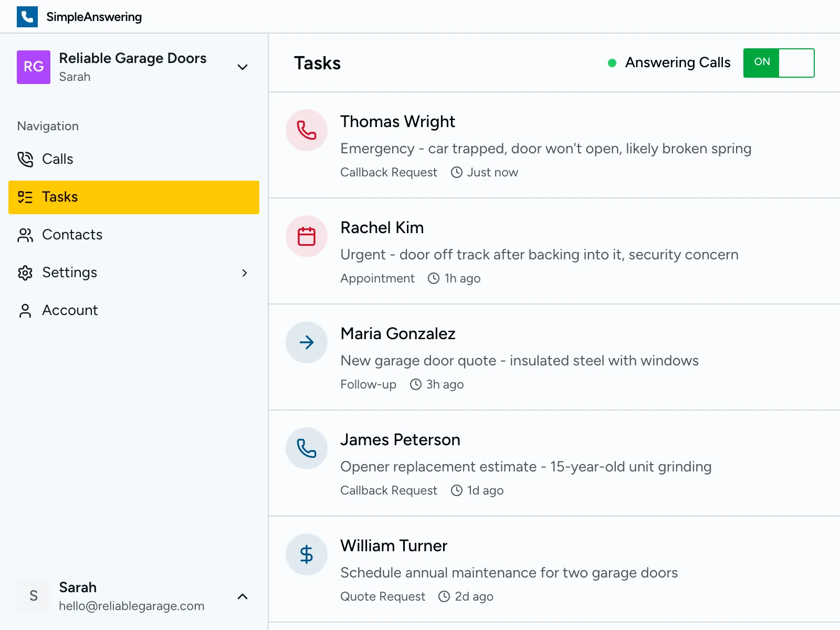This screenshot has height=630, width=840.
Task: Click the green Answering Calls status dot
Action: click(612, 62)
